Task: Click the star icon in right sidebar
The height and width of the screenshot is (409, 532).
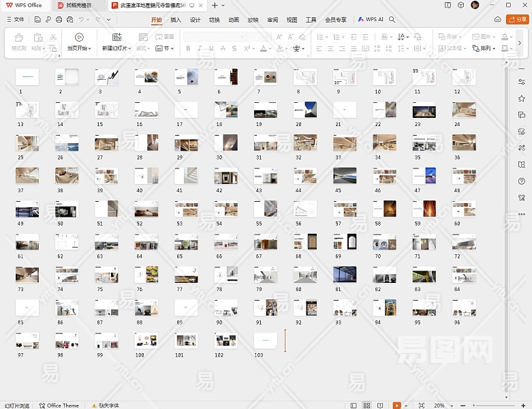Action: [x=522, y=98]
